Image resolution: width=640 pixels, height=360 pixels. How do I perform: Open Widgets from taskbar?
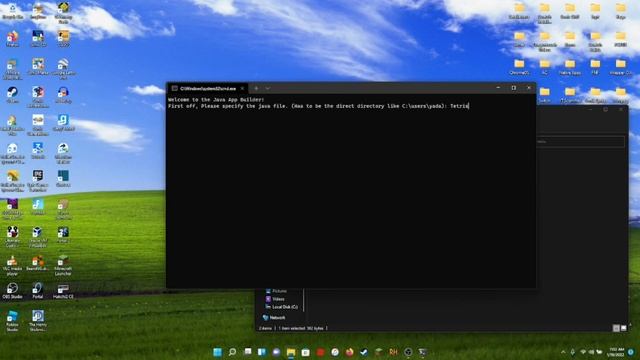pyautogui.click(x=262, y=352)
